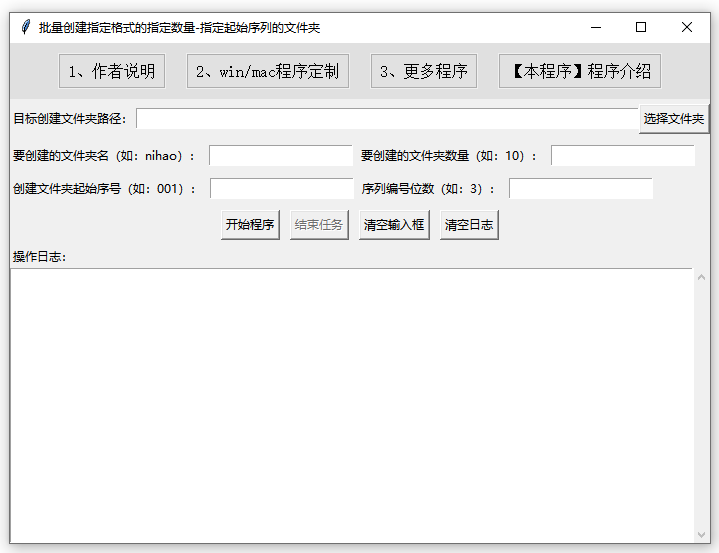719x553 pixels.
Task: Click label 要创建的文件夹名（如：nihao）
Action: click(104, 156)
